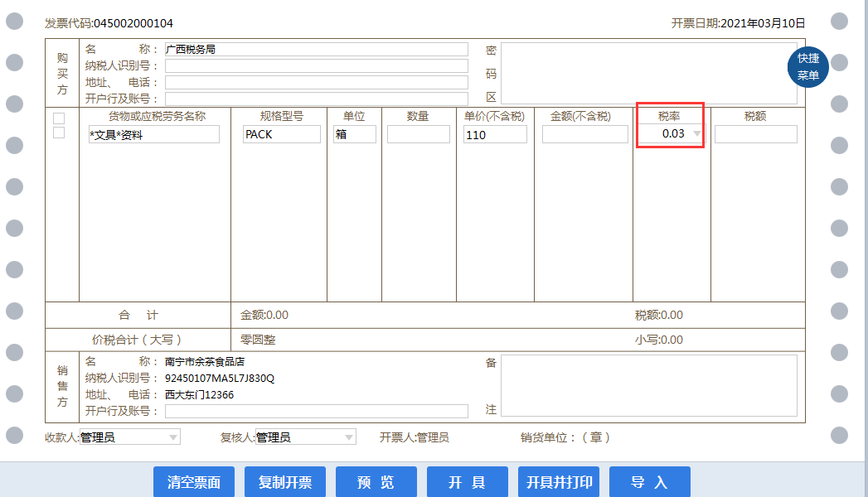Focus the 规格型号 field showing PACK

[281, 134]
